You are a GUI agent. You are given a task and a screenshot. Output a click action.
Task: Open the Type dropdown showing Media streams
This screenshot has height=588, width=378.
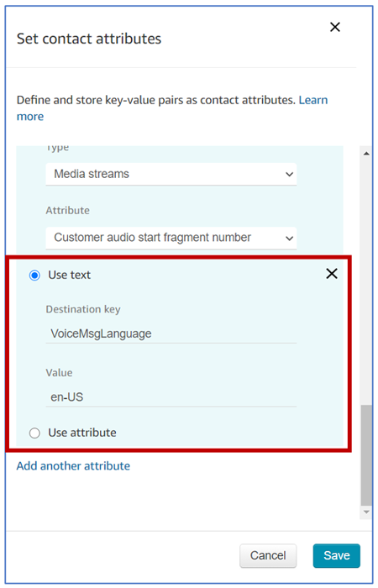[171, 174]
